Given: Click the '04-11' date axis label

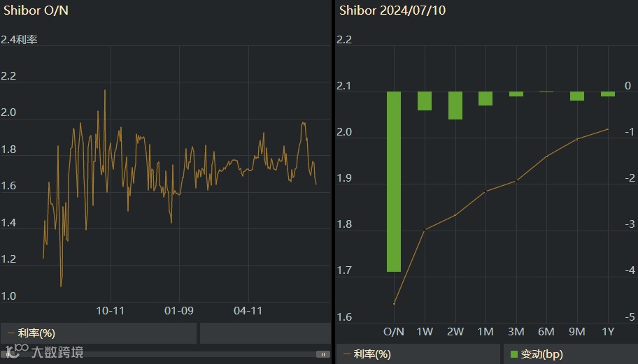Looking at the screenshot, I should click(248, 311).
